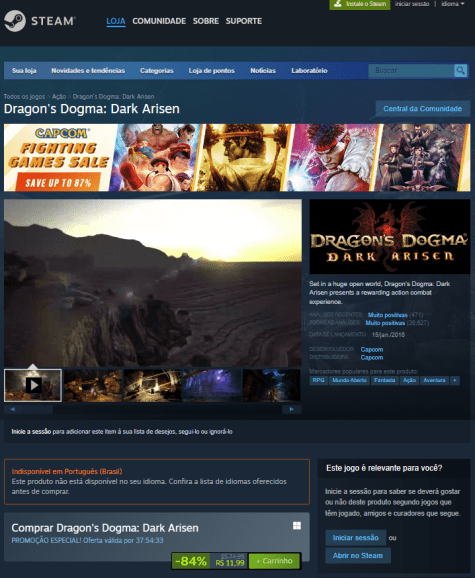Click the Buscar search field
Viewport: 475px width, 578px height.
point(411,70)
